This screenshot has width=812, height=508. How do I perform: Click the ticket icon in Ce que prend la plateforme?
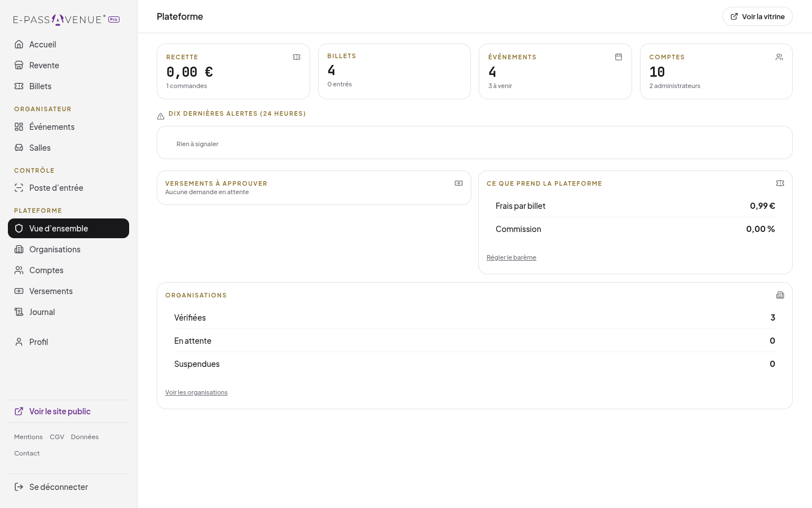pos(780,183)
